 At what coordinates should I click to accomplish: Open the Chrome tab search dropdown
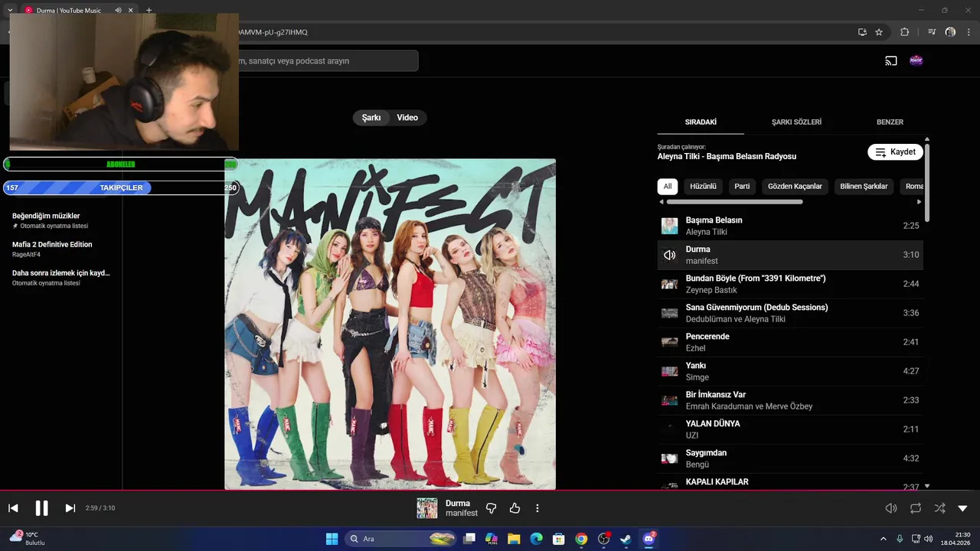[x=10, y=10]
